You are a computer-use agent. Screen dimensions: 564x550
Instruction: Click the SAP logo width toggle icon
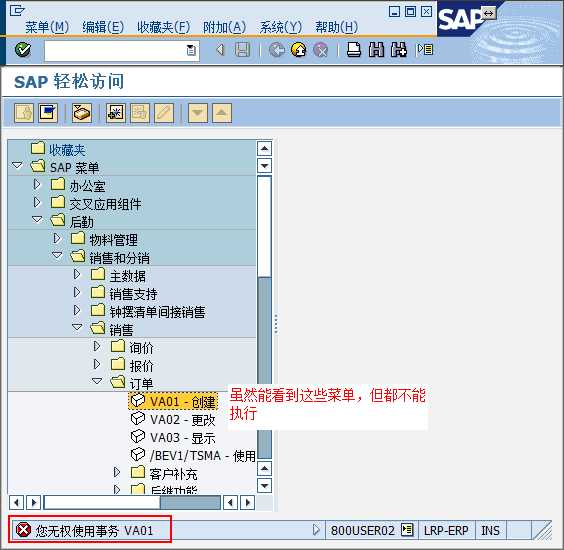(x=488, y=13)
